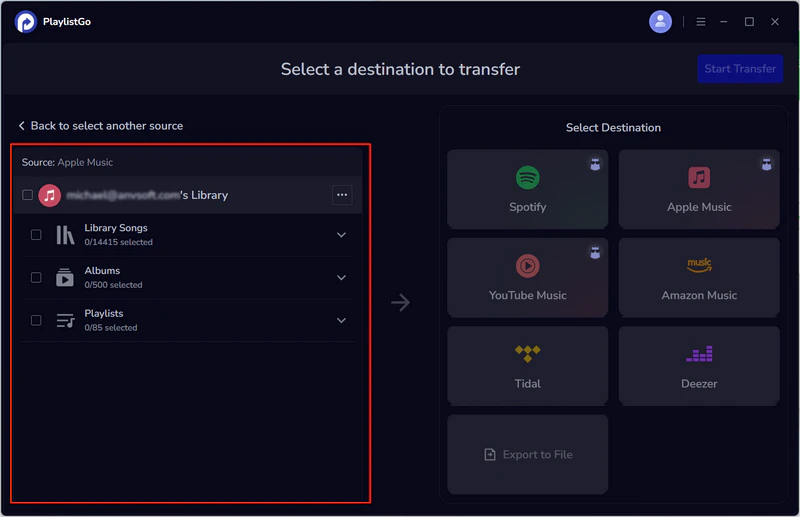Screen dimensions: 800x517
Task: Choose Spotify as destination
Action: point(528,189)
